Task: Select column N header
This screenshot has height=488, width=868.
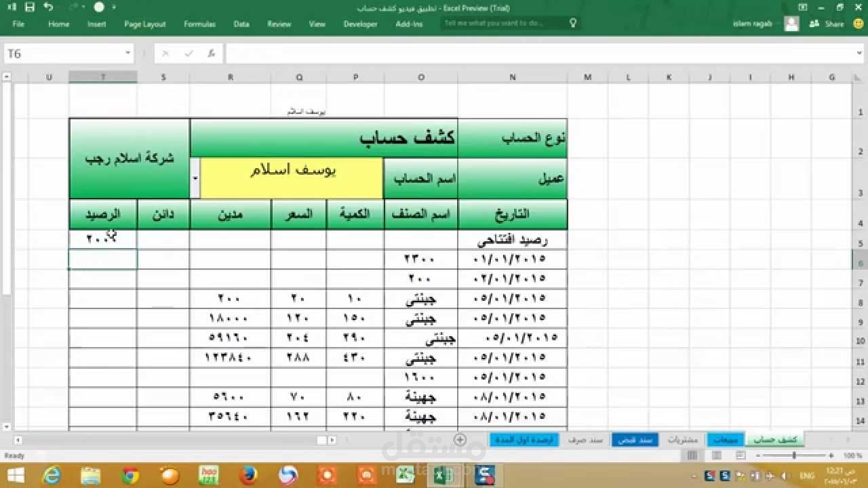Action: click(513, 77)
